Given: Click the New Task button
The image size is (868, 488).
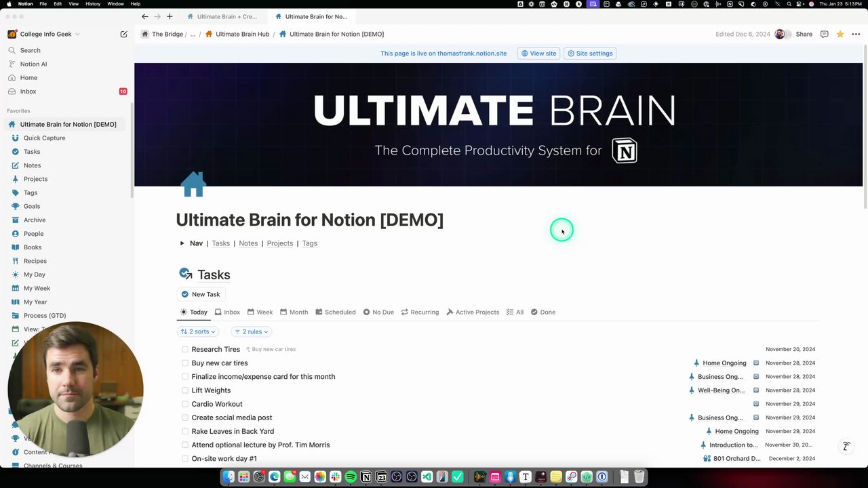Looking at the screenshot, I should pos(201,294).
